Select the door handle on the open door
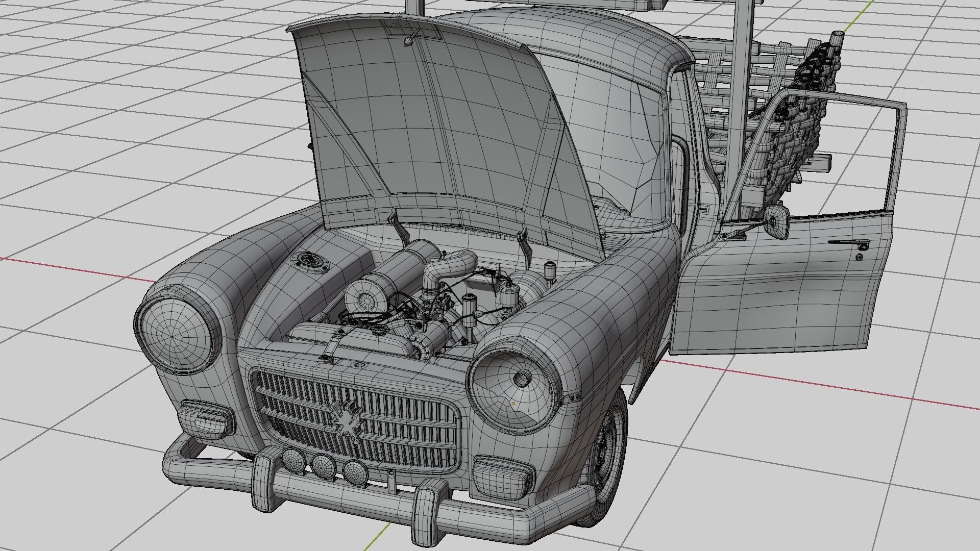Screen dimensions: 980x551 (x=849, y=244)
